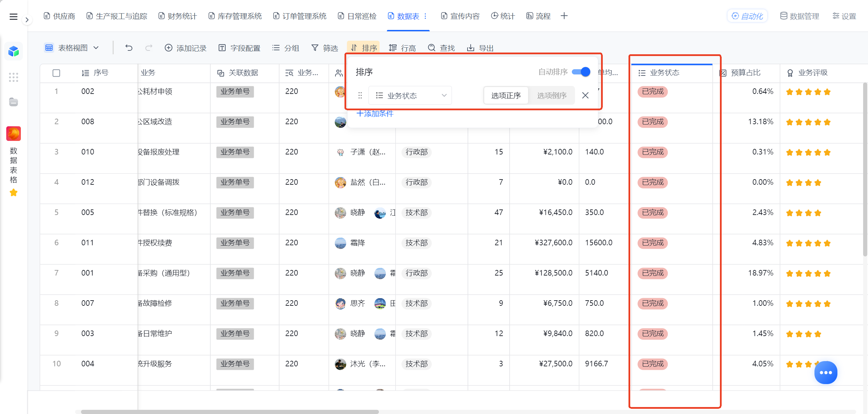Click 业务评级 column header
Viewport: 868px width, 414px height.
807,73
